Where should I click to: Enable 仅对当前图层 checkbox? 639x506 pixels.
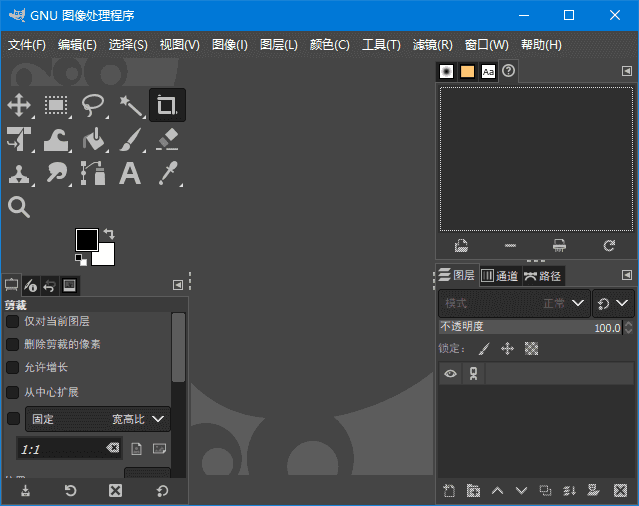(13, 321)
